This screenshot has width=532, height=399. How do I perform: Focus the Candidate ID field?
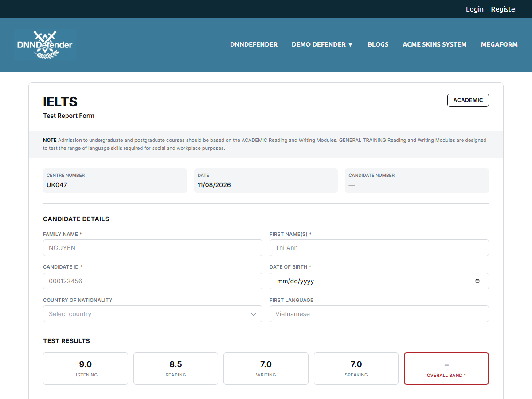click(x=153, y=281)
